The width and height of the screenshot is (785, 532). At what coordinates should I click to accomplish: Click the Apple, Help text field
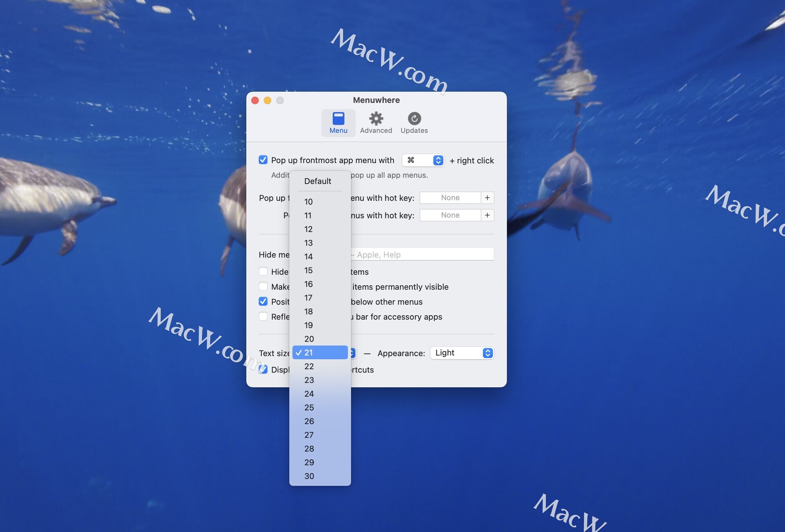(x=422, y=254)
